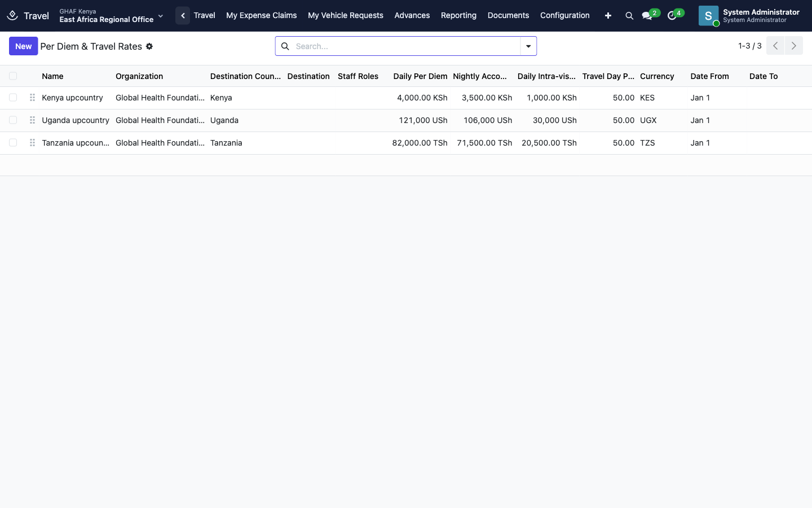Image resolution: width=812 pixels, height=508 pixels.
Task: Click the 3,500.00 KSh accommodation cell
Action: click(487, 98)
